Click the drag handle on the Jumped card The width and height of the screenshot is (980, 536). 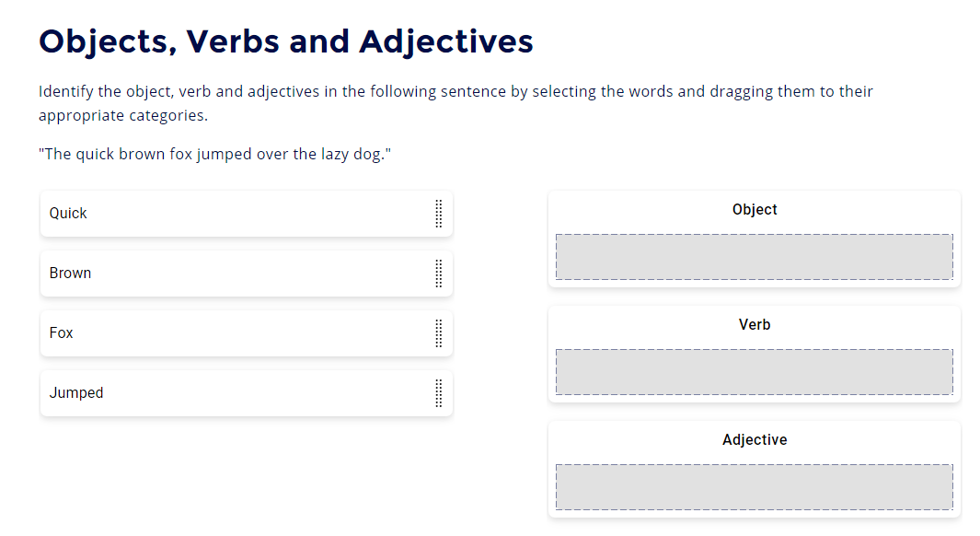tap(438, 393)
